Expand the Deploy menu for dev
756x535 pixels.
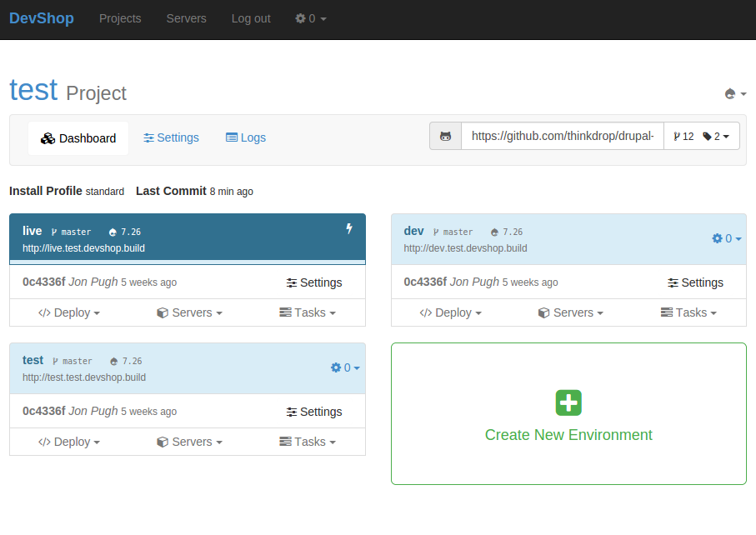(450, 312)
